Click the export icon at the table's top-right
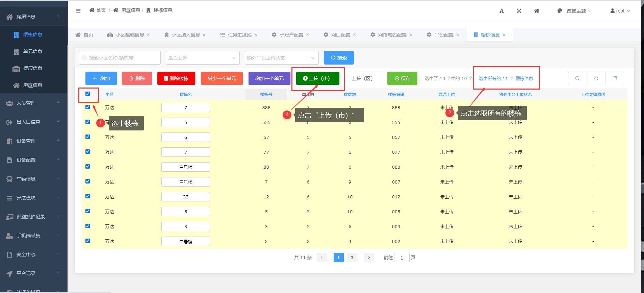The width and height of the screenshot is (644, 293). pos(615,78)
